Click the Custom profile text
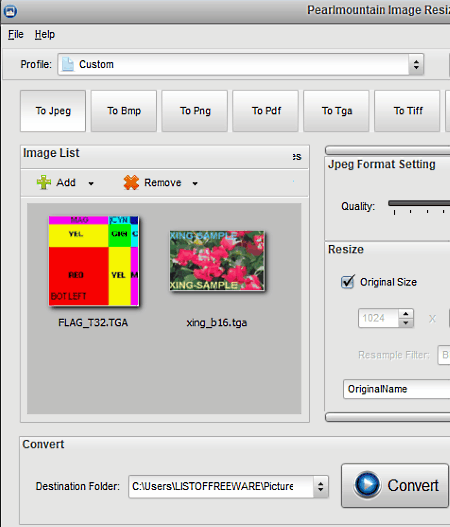 (x=96, y=64)
